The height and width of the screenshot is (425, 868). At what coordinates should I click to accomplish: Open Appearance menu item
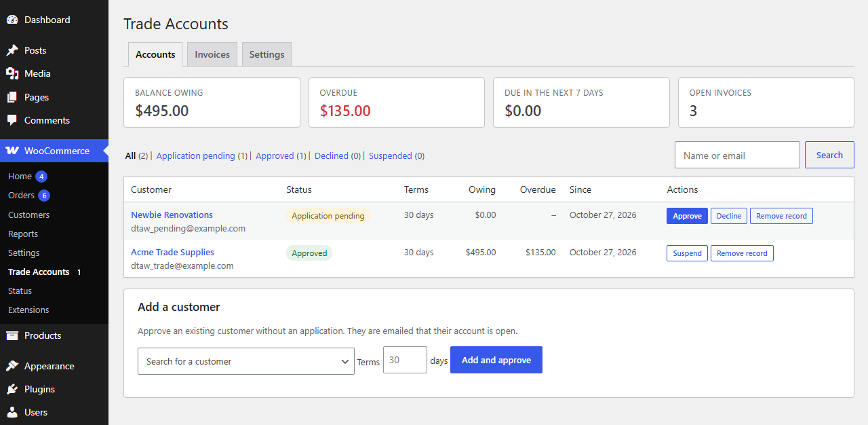point(54,366)
